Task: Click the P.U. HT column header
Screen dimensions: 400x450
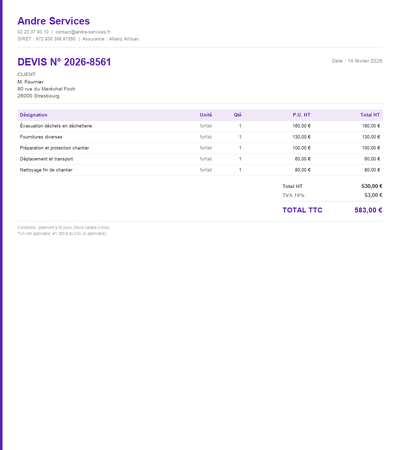Action: [x=301, y=115]
